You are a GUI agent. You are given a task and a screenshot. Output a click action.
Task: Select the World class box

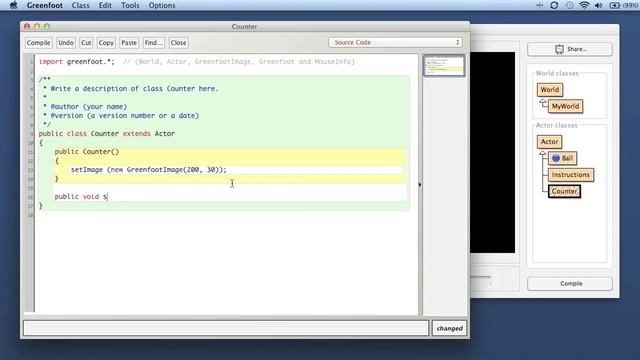coord(550,90)
